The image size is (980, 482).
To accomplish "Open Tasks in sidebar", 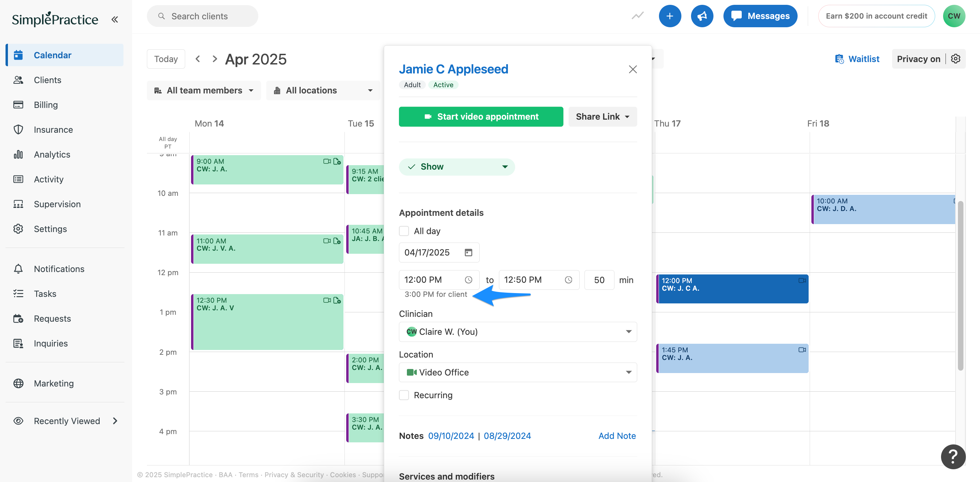I will [x=65, y=294].
